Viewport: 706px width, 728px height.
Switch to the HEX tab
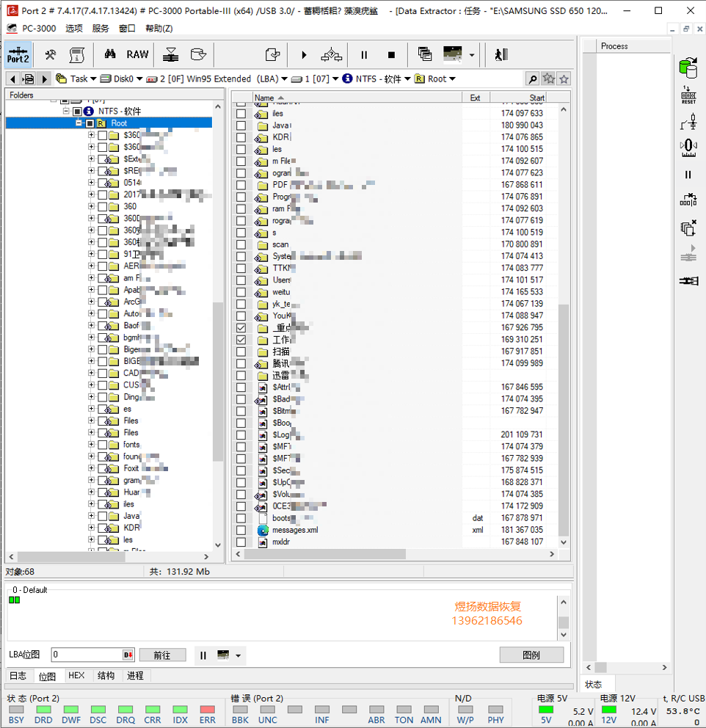point(76,676)
